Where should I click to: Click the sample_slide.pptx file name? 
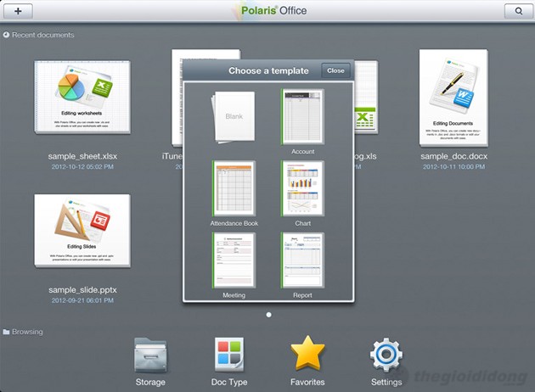[82, 289]
